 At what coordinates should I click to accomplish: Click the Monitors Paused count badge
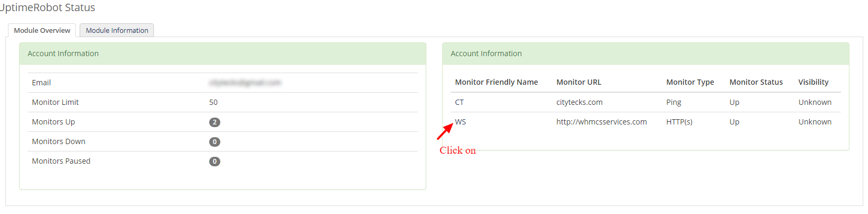pyautogui.click(x=214, y=162)
